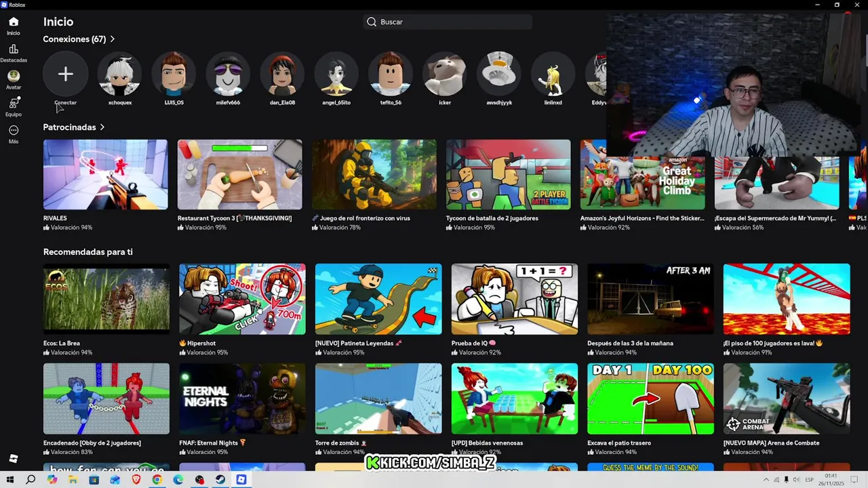Viewport: 868px width, 488px height.
Task: Open Patineta Leyendas game thumbnail
Action: (378, 299)
